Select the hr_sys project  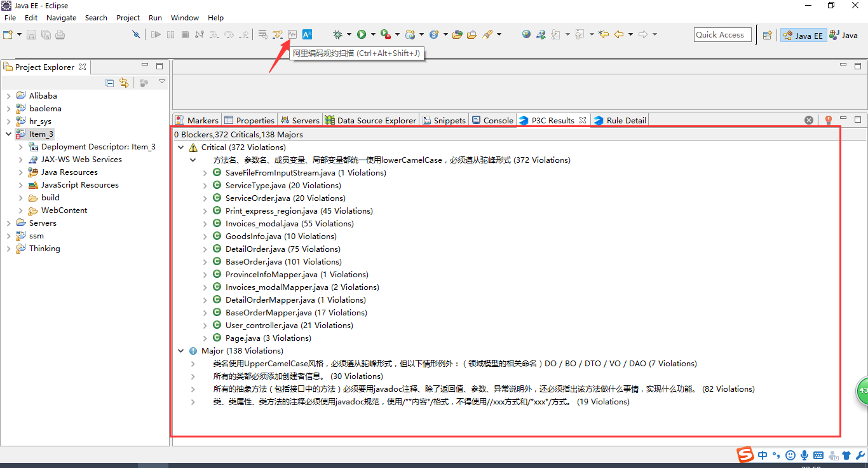(x=40, y=121)
